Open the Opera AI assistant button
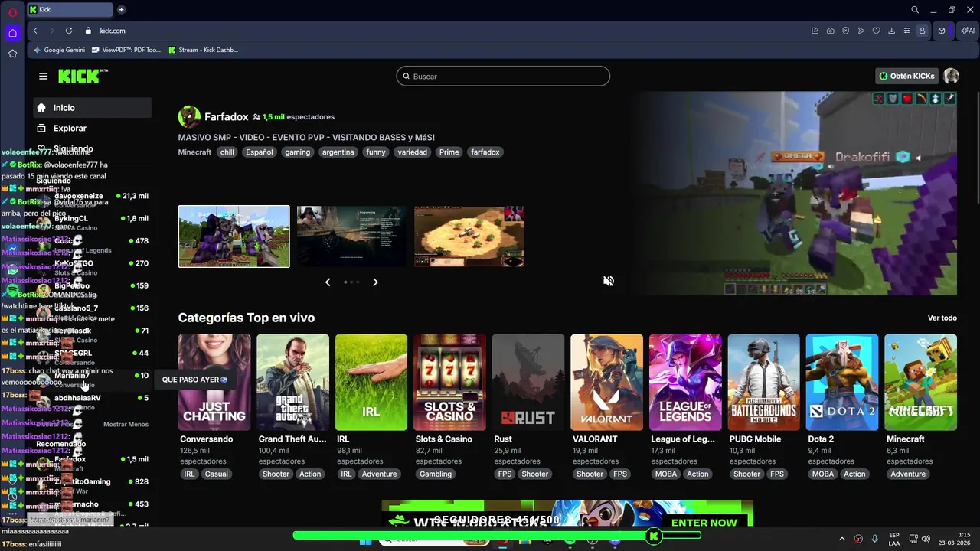Image resolution: width=980 pixels, height=551 pixels. (x=968, y=31)
